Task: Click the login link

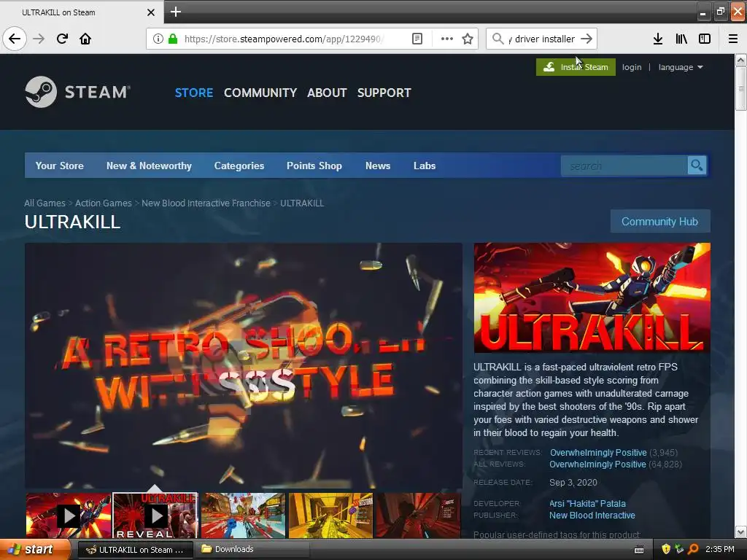Action: click(x=632, y=67)
